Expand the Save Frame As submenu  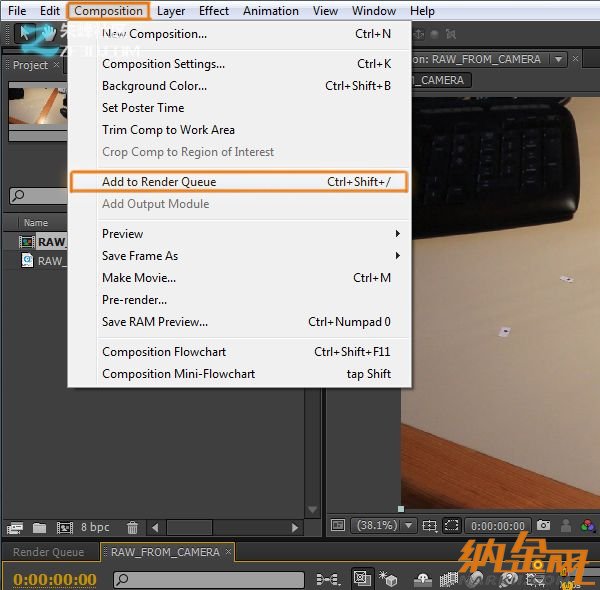(x=249, y=256)
